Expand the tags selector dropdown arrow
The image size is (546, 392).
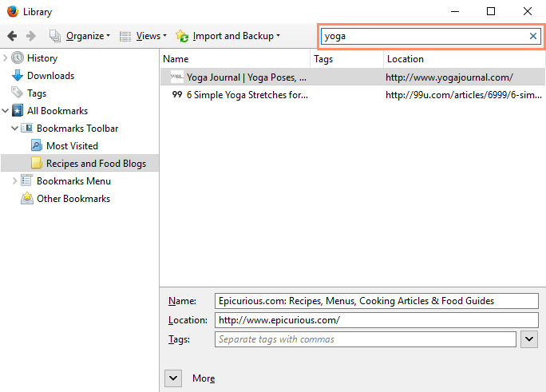click(x=528, y=339)
